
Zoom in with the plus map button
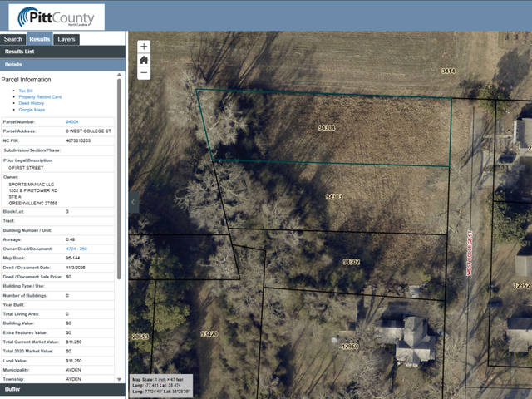click(144, 47)
